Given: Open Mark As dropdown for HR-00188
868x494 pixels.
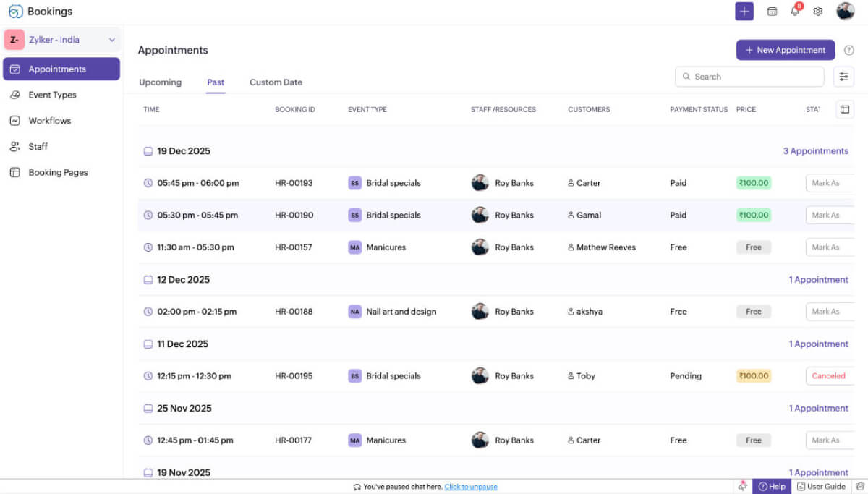Looking at the screenshot, I should pyautogui.click(x=829, y=312).
